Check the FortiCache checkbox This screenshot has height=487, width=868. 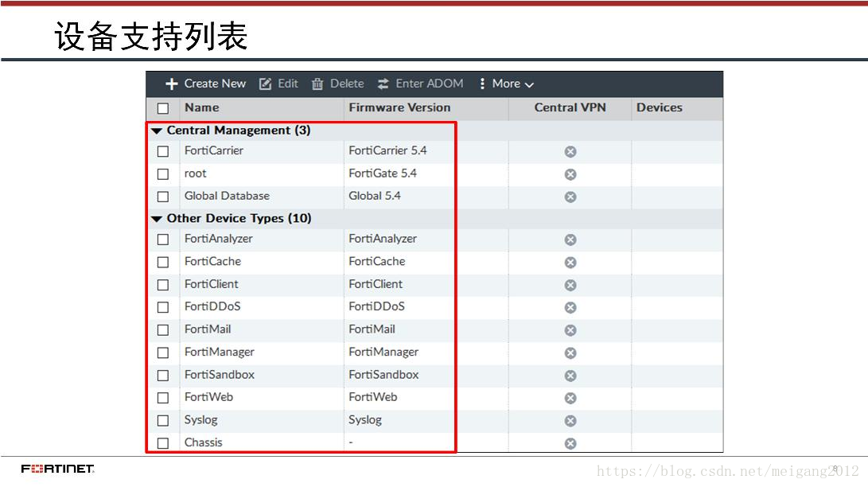pyautogui.click(x=163, y=263)
